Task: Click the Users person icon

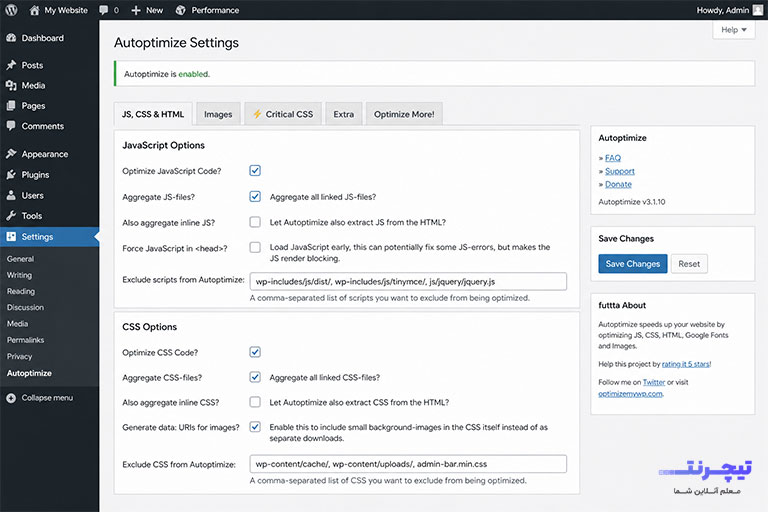Action: (x=11, y=195)
